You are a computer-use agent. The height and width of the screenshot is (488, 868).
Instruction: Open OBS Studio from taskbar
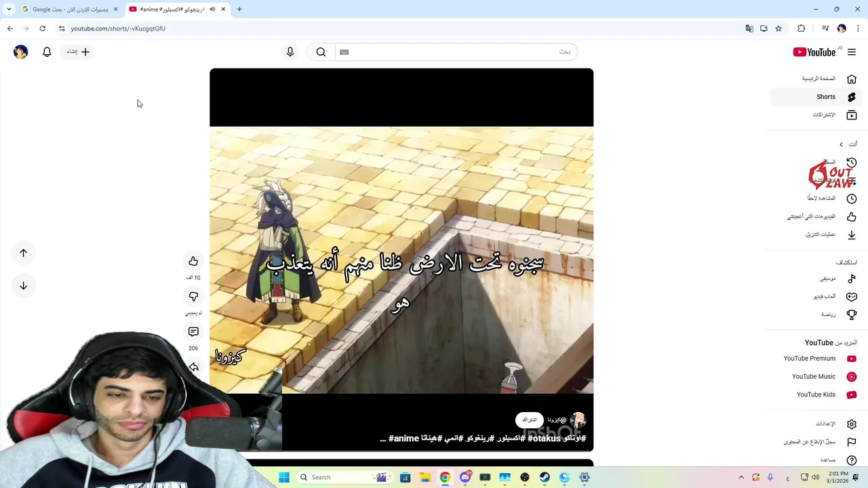point(525,477)
